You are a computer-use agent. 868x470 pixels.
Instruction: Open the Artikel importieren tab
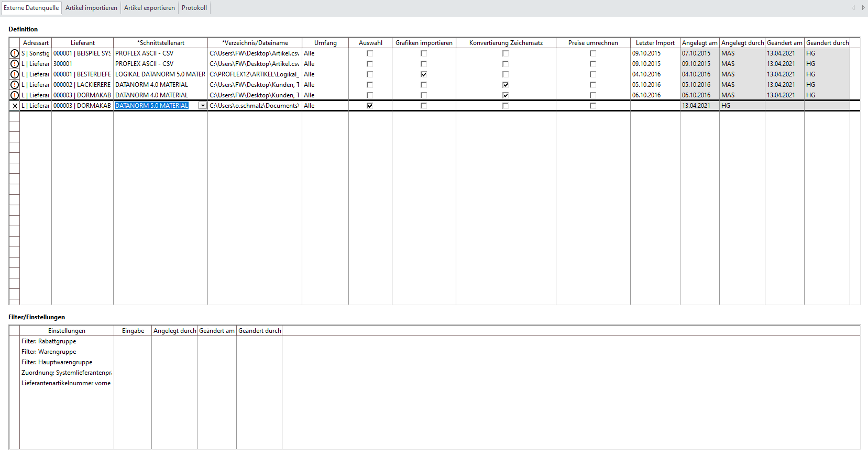[x=91, y=8]
